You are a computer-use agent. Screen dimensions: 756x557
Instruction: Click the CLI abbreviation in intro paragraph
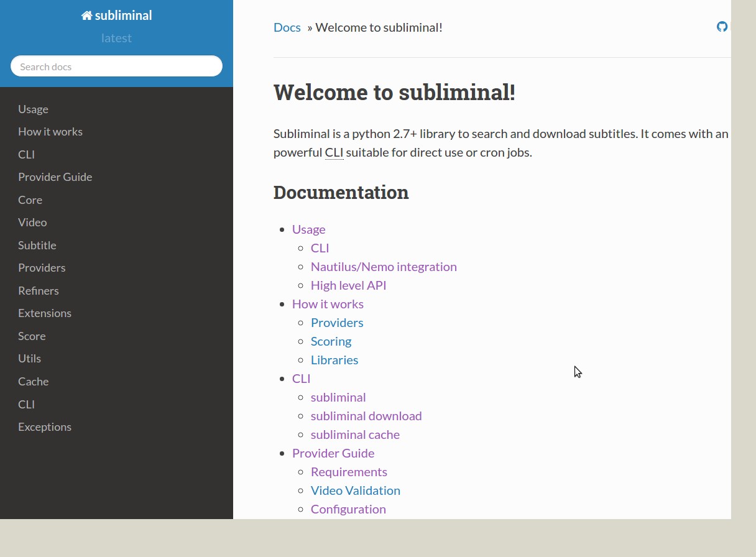tap(334, 152)
